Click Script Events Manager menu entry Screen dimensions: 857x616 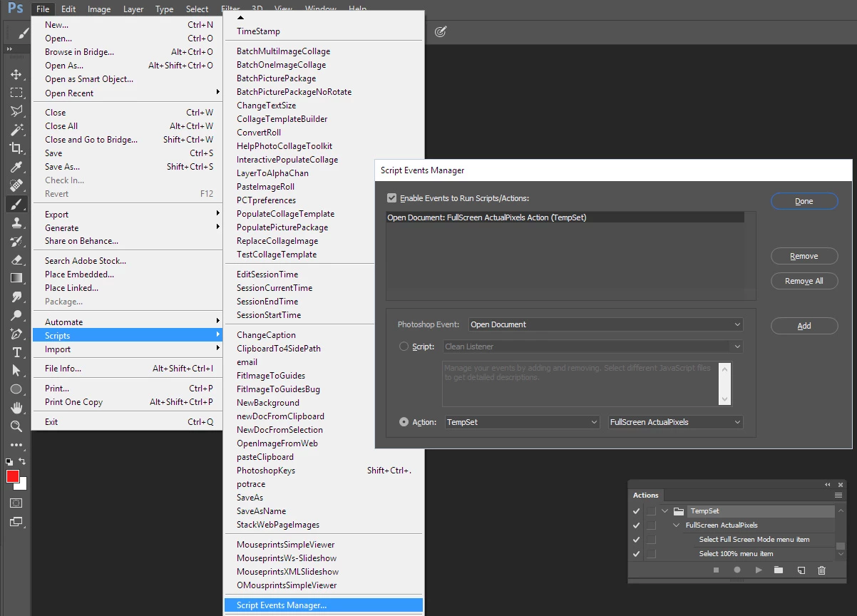[324, 605]
